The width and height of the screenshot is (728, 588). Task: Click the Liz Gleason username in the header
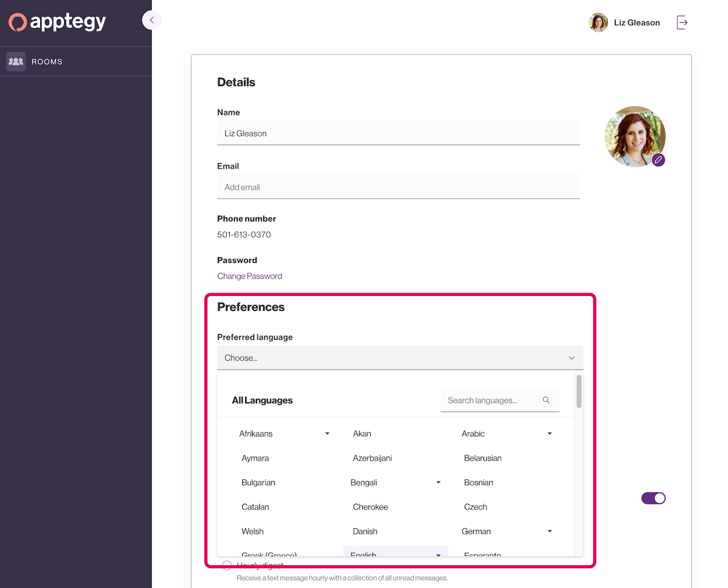point(637,23)
